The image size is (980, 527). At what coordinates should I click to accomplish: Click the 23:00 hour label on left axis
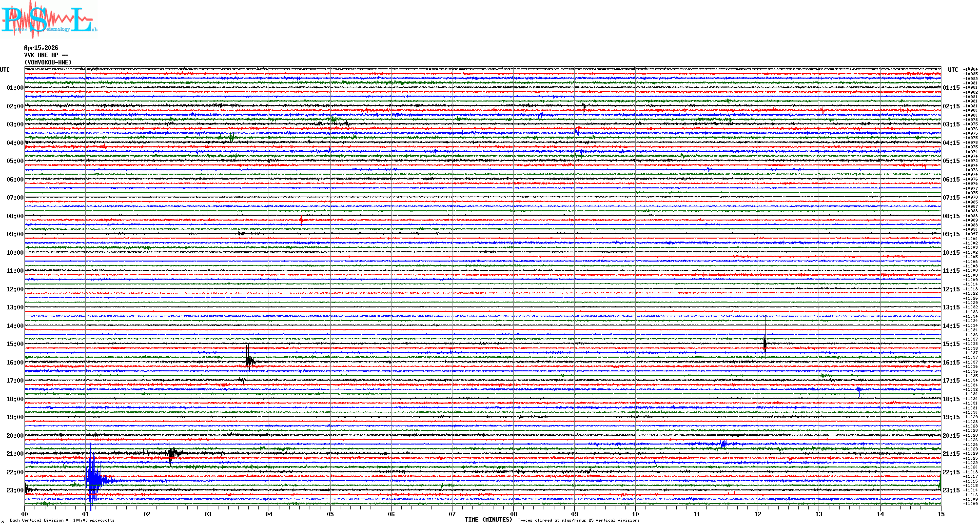click(x=15, y=490)
